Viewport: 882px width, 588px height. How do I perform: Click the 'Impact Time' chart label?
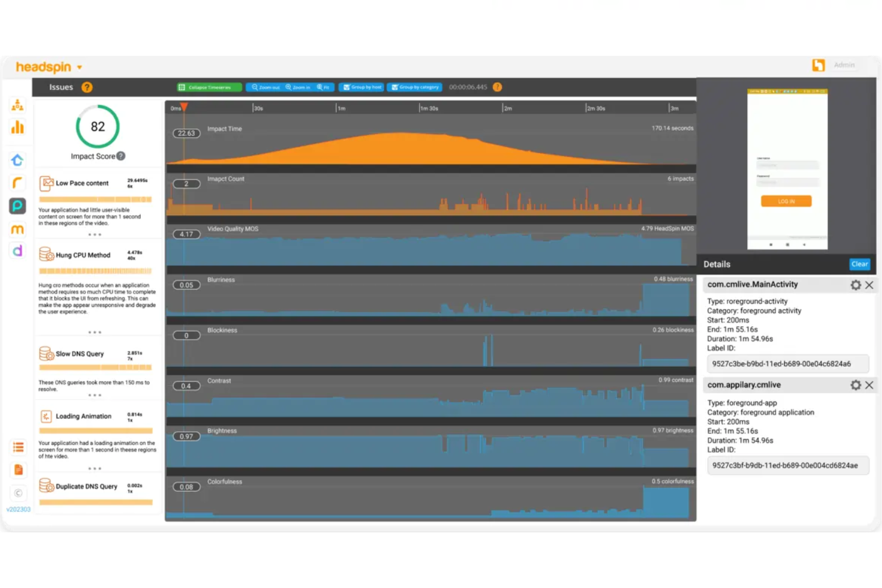225,129
